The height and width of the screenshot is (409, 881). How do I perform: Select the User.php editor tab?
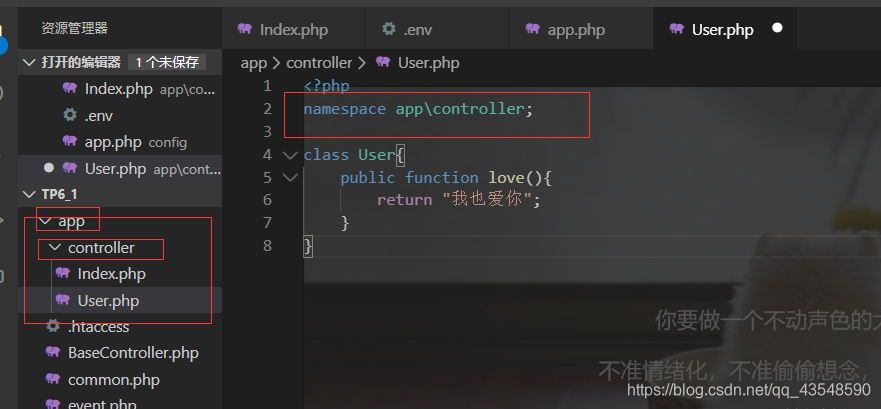[x=725, y=29]
